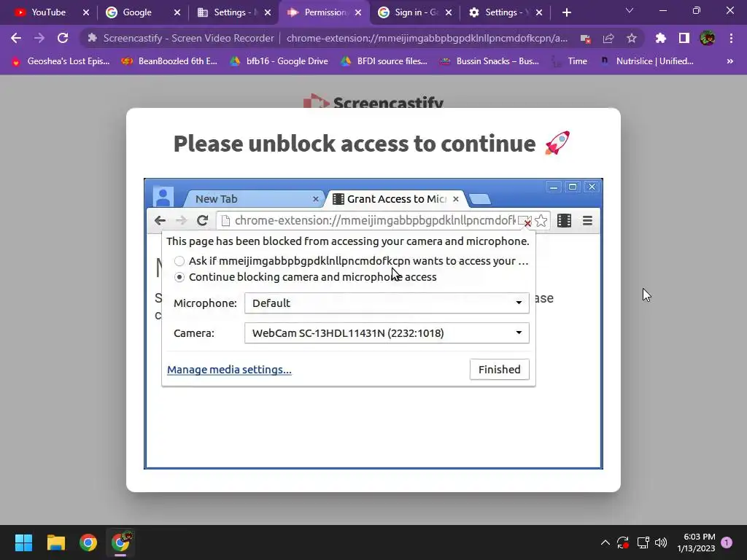Close the Sign in tab

click(449, 12)
